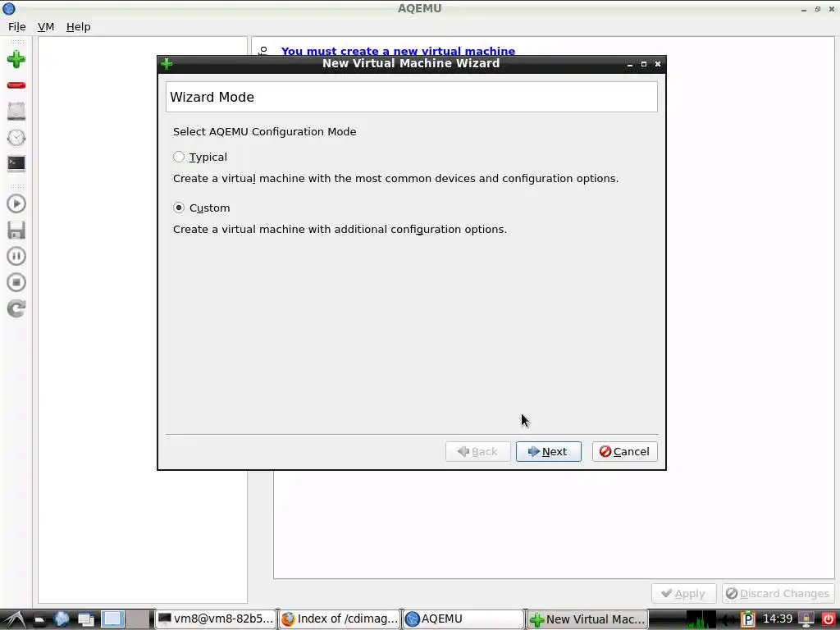The width and height of the screenshot is (840, 630).
Task: Click the Stop VM icon
Action: coord(16,282)
